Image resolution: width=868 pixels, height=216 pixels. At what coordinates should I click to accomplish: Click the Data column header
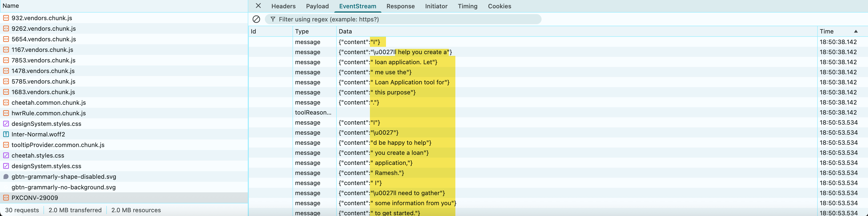pos(345,31)
